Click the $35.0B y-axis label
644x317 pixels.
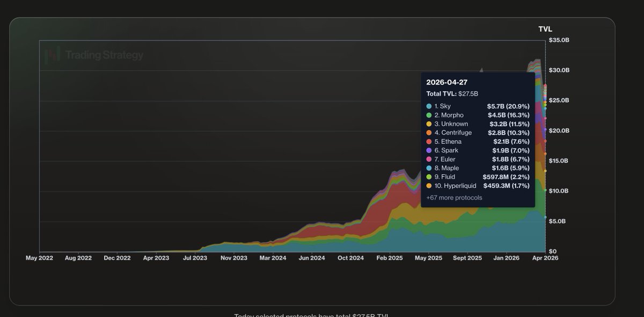coord(559,40)
